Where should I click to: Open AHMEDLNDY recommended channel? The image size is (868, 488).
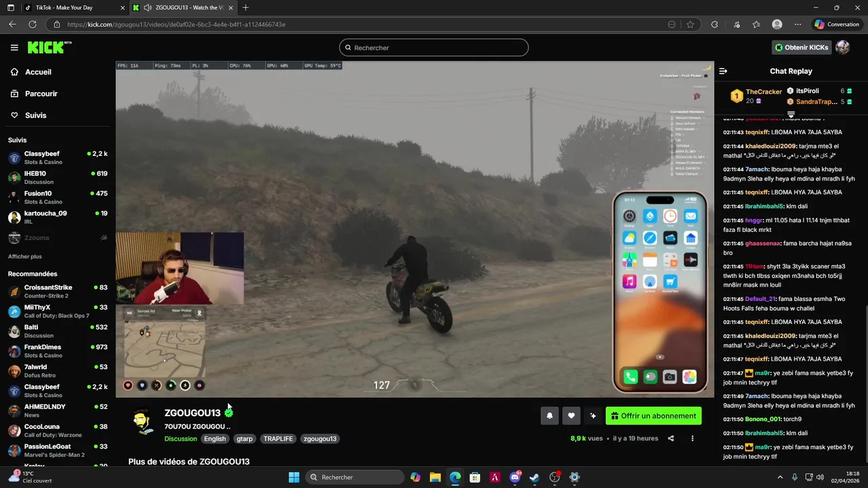(x=58, y=411)
